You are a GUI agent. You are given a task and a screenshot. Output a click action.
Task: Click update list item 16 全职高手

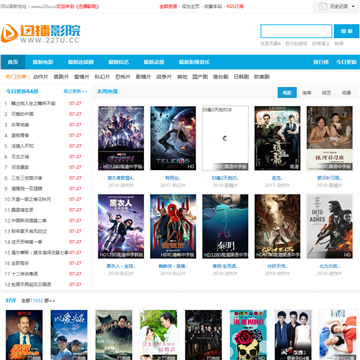(20, 263)
